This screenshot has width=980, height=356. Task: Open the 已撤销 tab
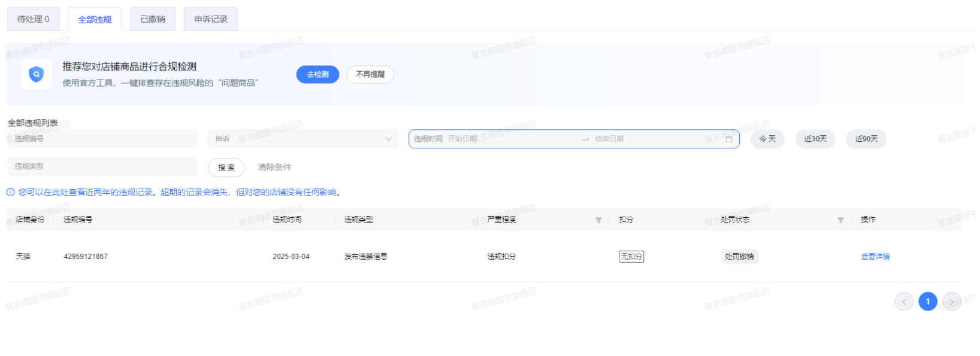(153, 19)
